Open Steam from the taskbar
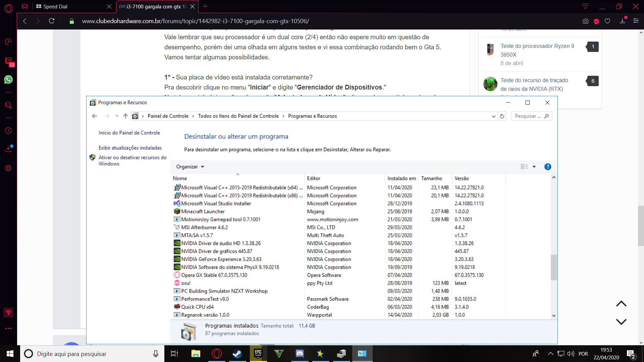Screen dimensions: 644x362 pyautogui.click(x=237, y=354)
